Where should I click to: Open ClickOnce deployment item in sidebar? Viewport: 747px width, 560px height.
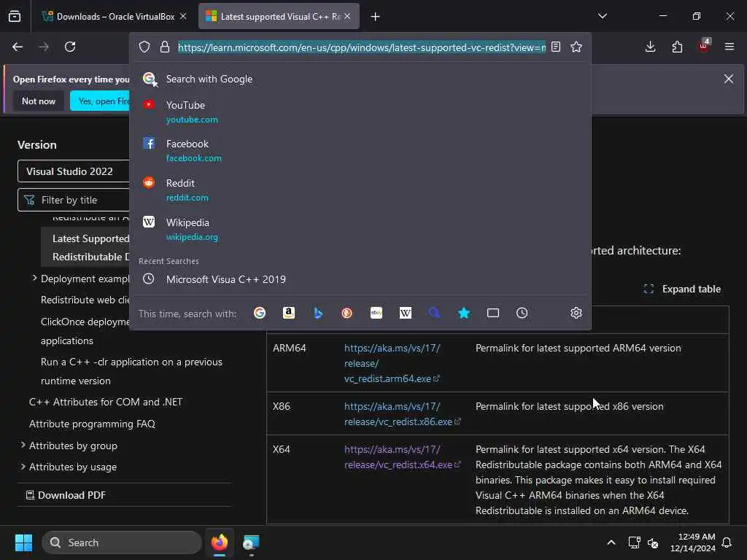click(85, 331)
